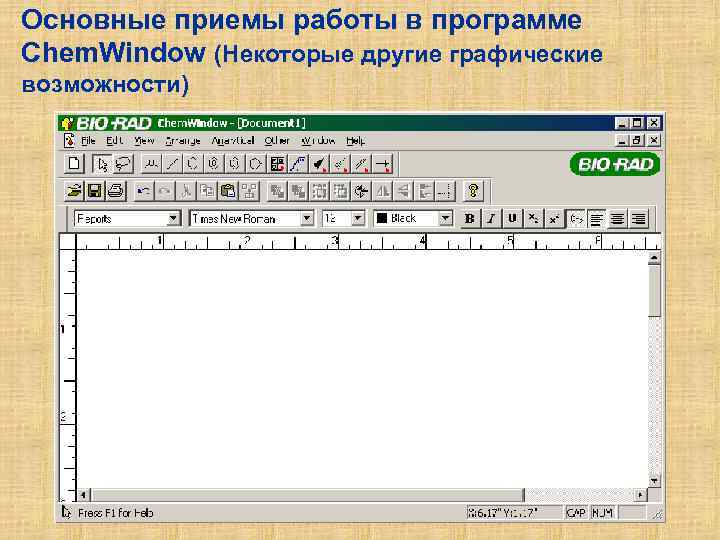Open the Help menu
Image resolution: width=720 pixels, height=540 pixels.
click(355, 141)
